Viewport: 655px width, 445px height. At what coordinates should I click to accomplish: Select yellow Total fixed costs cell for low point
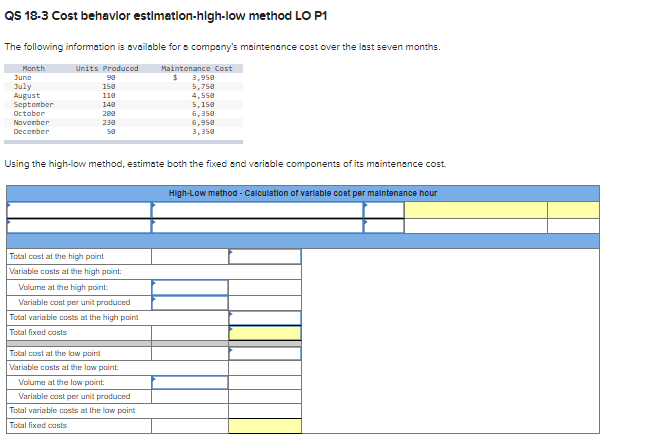point(265,426)
